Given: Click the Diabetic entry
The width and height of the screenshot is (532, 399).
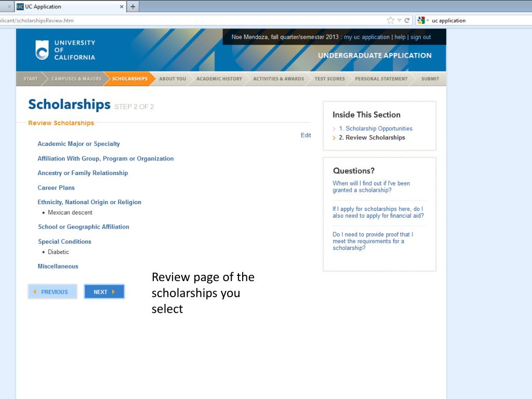Looking at the screenshot, I should pyautogui.click(x=58, y=252).
